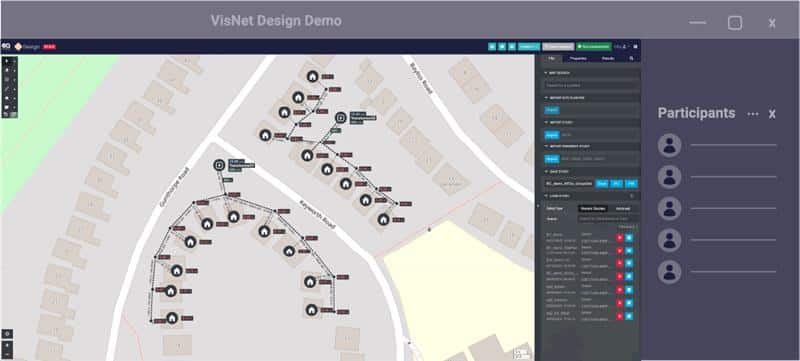Select the pointer tool at top of the map toolbar

[x=6, y=61]
